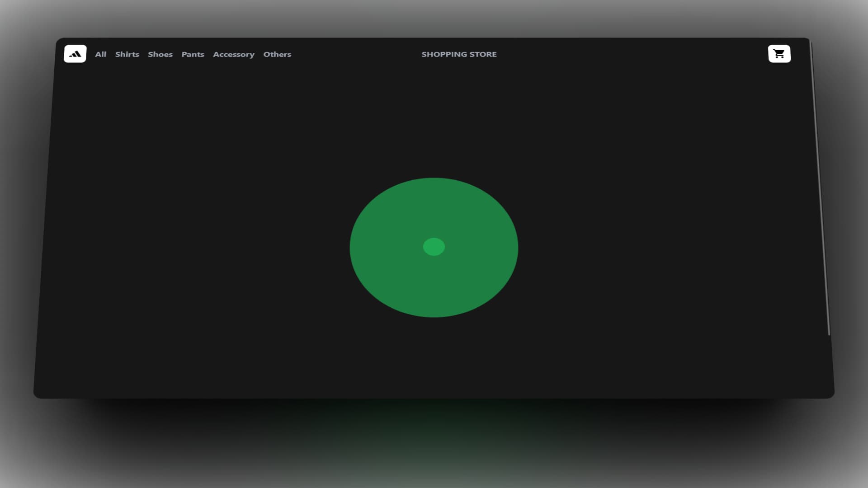View the Others category
Image resolution: width=868 pixels, height=488 pixels.
pos(277,54)
